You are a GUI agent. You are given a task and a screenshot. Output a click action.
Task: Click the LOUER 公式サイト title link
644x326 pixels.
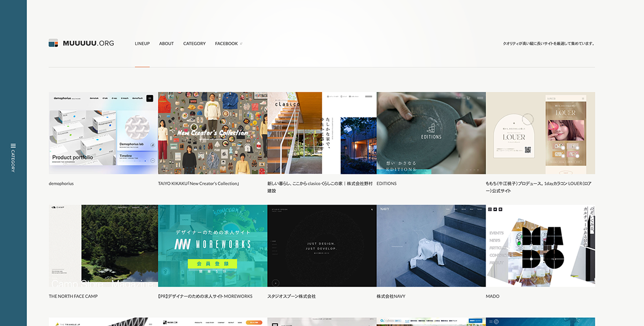click(539, 187)
